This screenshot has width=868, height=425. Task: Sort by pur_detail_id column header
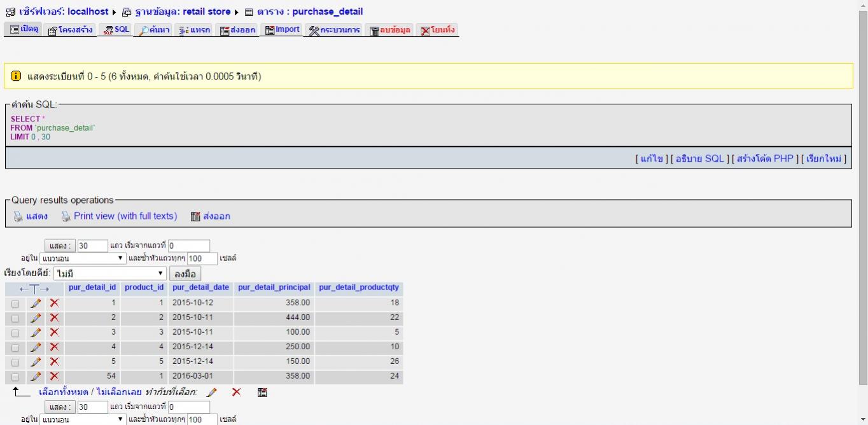pyautogui.click(x=92, y=288)
